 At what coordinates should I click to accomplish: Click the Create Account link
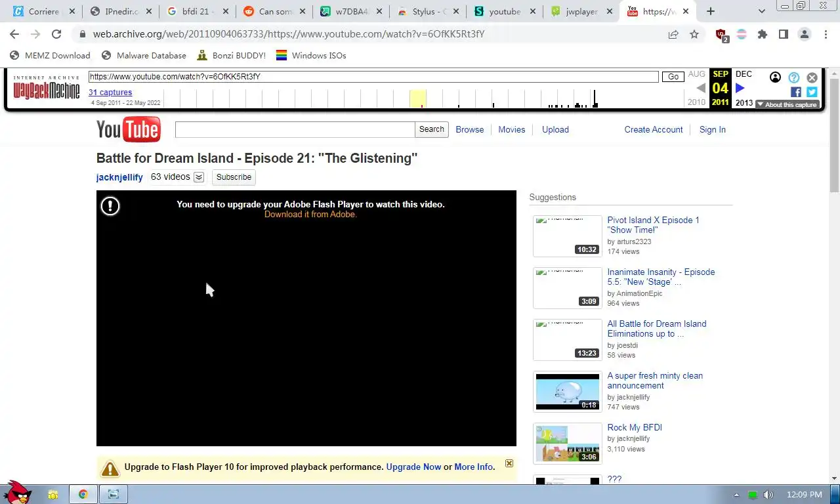pos(654,129)
